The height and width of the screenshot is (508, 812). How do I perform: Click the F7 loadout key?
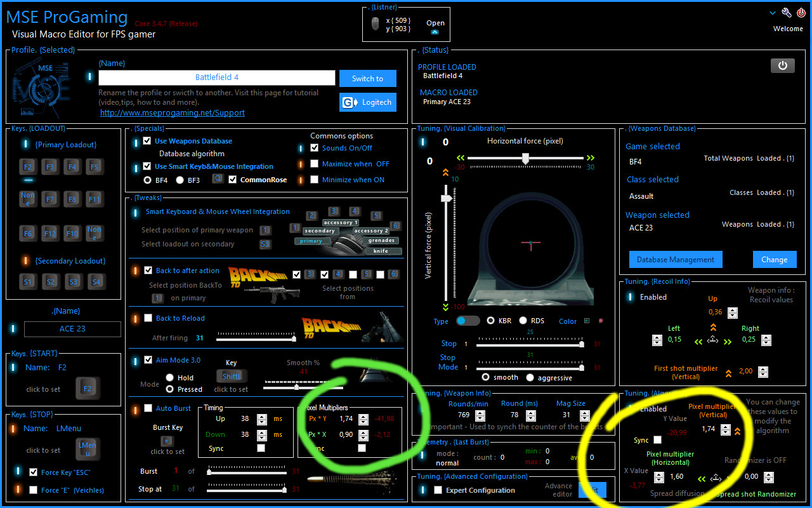coord(50,199)
